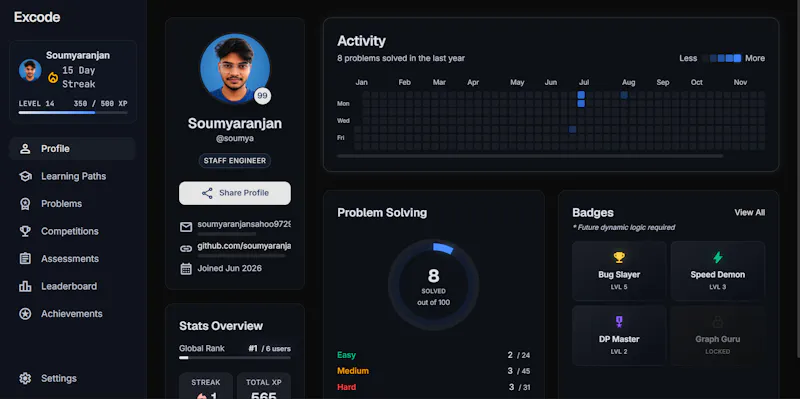Click the 99 badge on profile photo
This screenshot has height=399, width=800.
pyautogui.click(x=262, y=95)
